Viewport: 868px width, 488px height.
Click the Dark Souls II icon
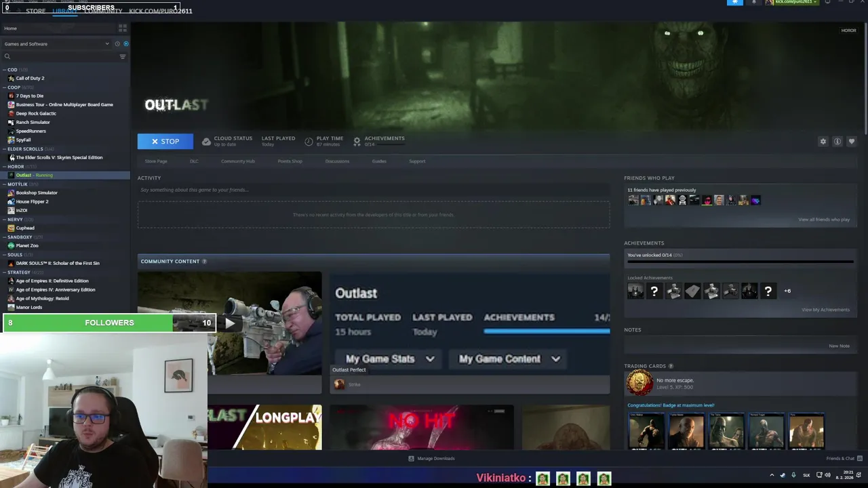11,264
